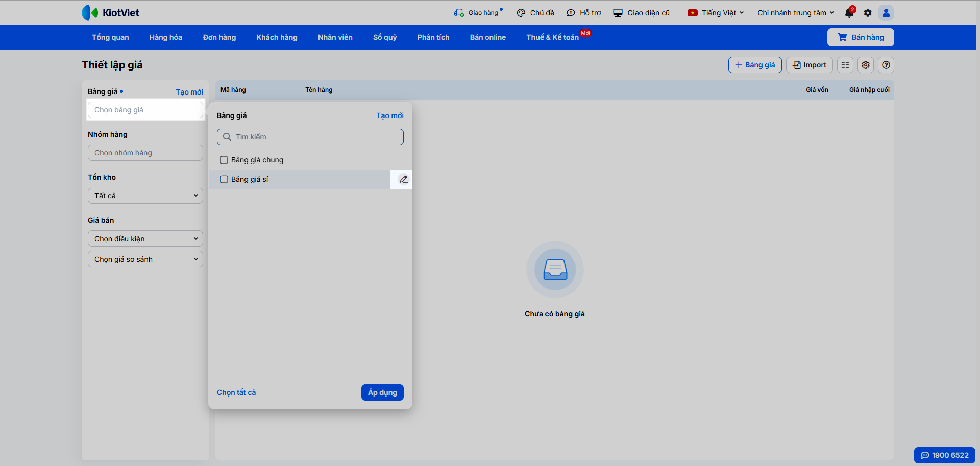Check the Bảng giá sỉ checkbox
The image size is (980, 466).
(x=224, y=179)
